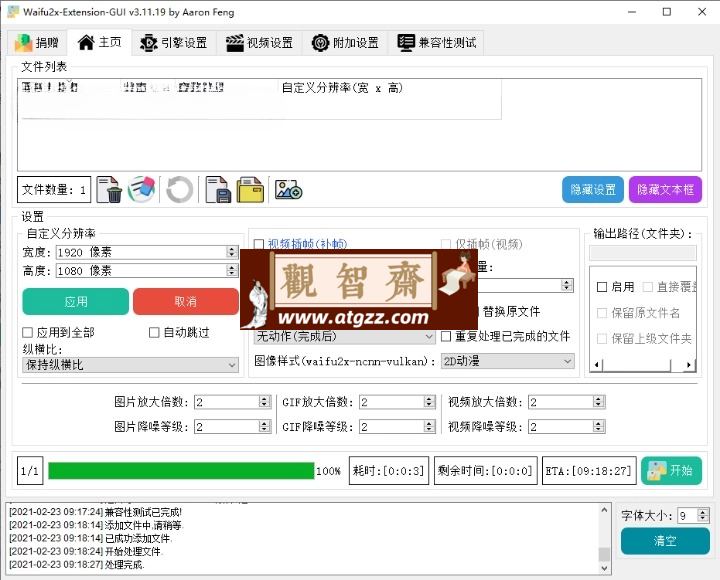Open the 附加设置 additional settings tab

point(345,43)
